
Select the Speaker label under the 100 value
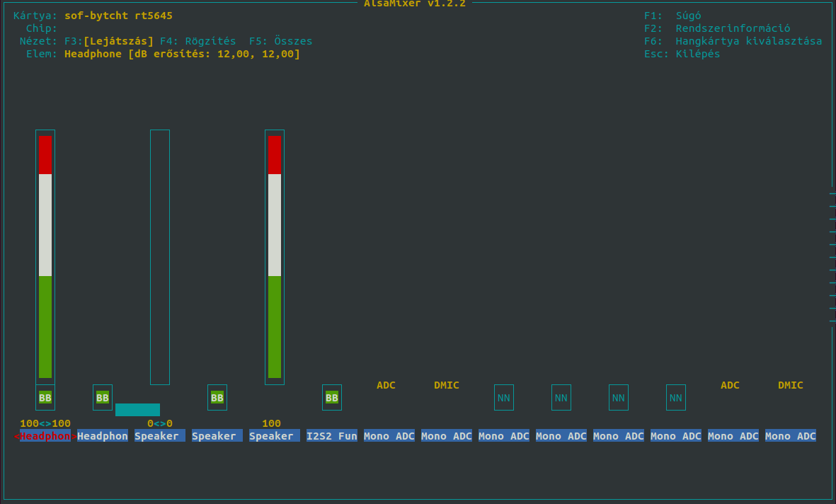tap(275, 436)
